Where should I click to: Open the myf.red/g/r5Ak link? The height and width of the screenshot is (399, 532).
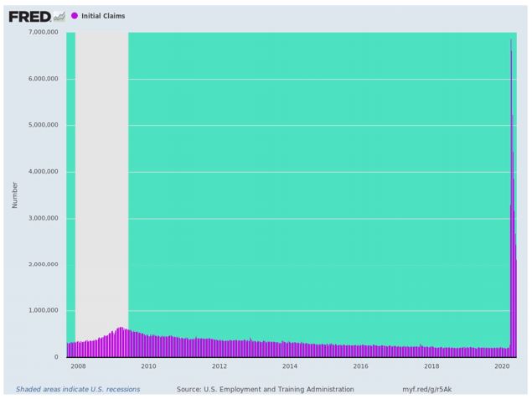(x=426, y=389)
